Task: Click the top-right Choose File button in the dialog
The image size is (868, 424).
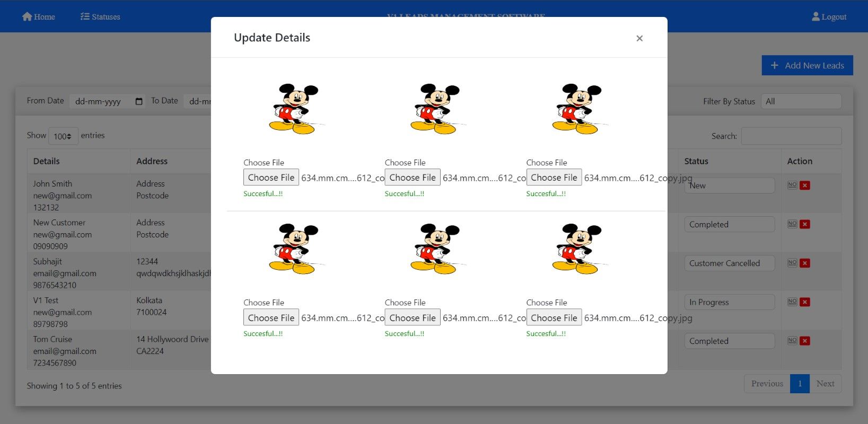Action: 554,178
